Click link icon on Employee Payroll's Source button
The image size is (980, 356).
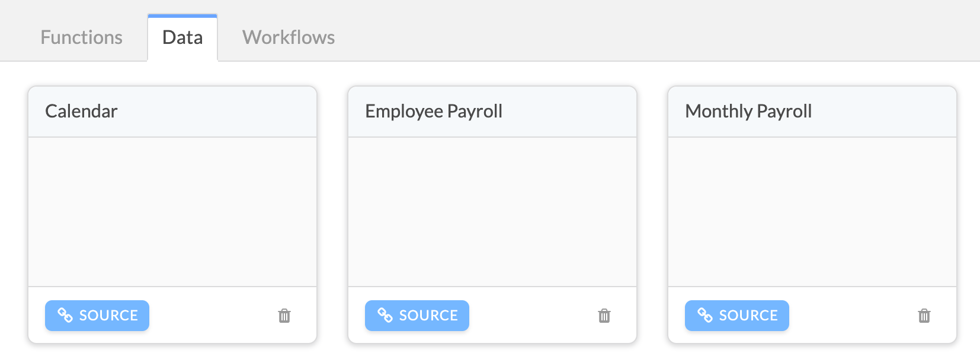pos(385,315)
